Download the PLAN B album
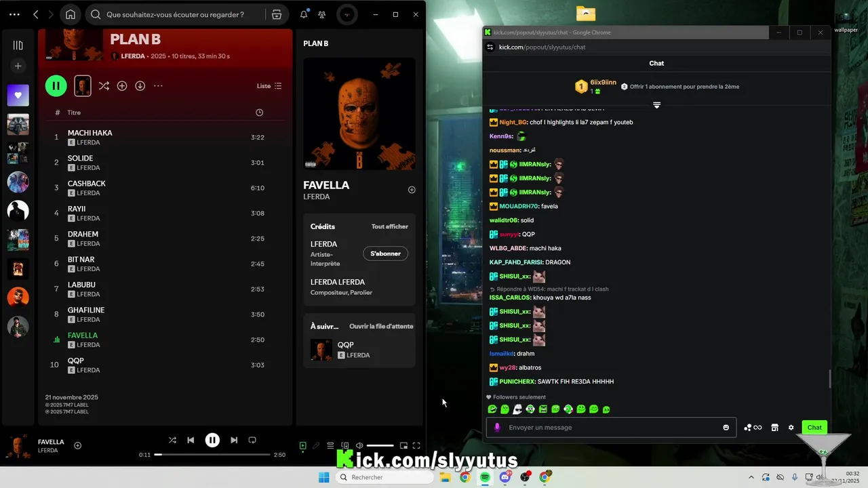Image resolution: width=868 pixels, height=488 pixels. [x=140, y=86]
